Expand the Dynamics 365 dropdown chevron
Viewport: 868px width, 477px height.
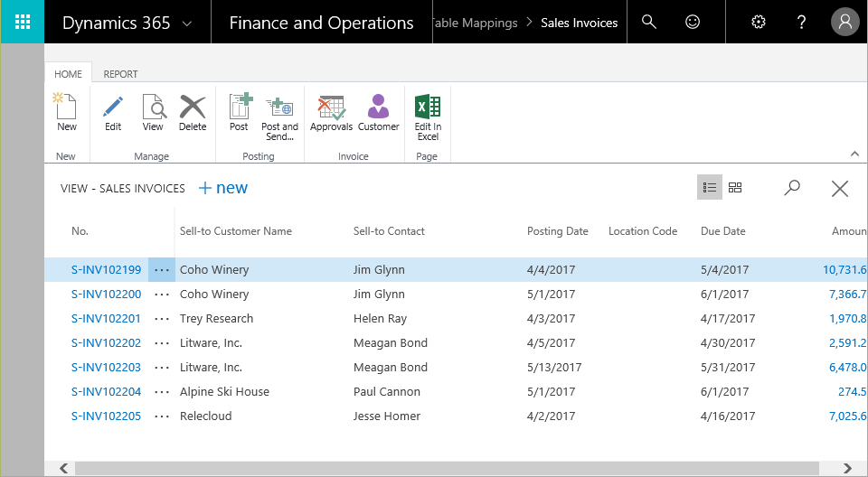(187, 23)
